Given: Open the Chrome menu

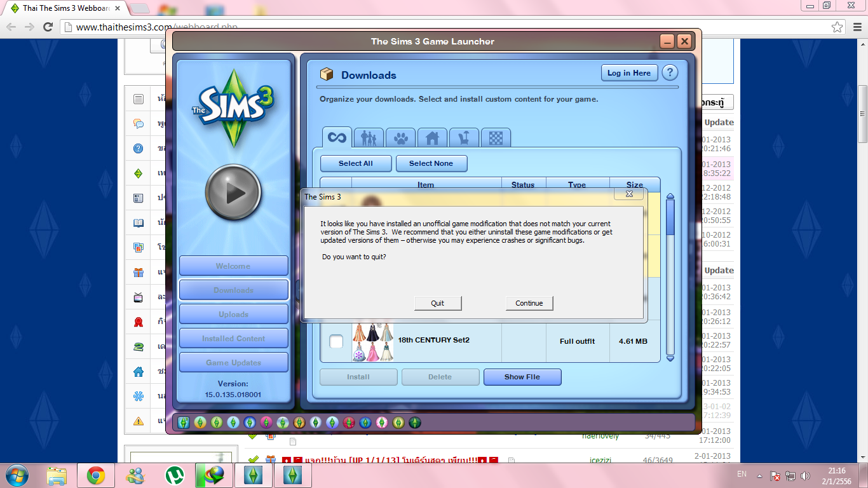Looking at the screenshot, I should (x=857, y=27).
